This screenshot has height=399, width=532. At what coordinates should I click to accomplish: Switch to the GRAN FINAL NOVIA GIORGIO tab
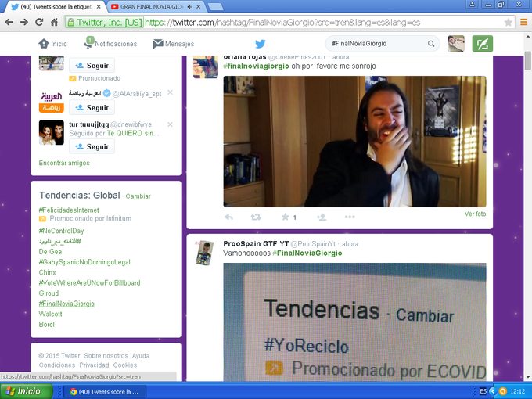click(152, 7)
